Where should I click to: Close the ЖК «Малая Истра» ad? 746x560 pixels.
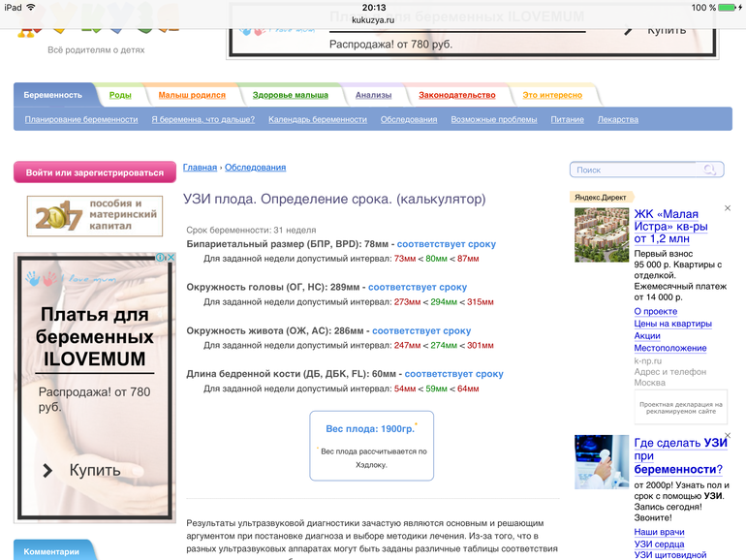coord(728,208)
